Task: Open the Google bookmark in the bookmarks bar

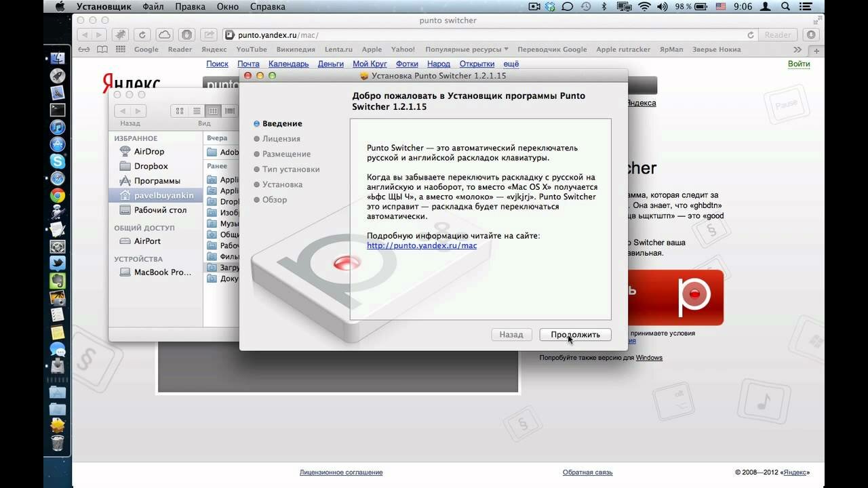Action: [146, 49]
